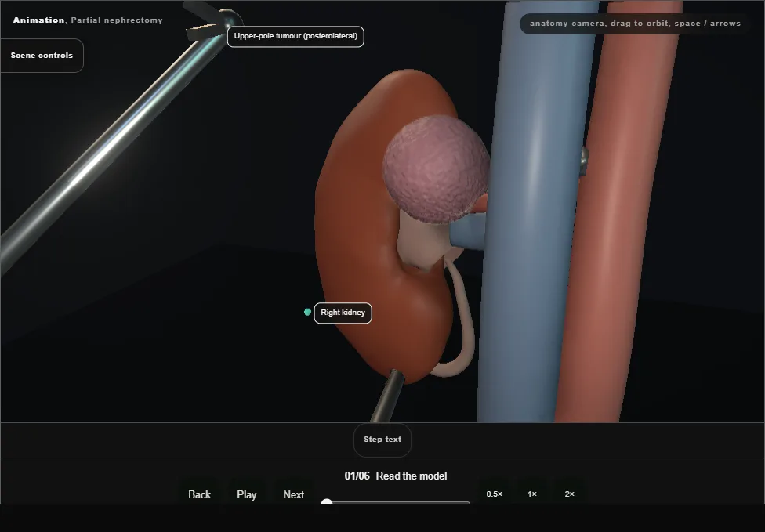Select the Right kidney label
The width and height of the screenshot is (765, 532).
click(343, 313)
